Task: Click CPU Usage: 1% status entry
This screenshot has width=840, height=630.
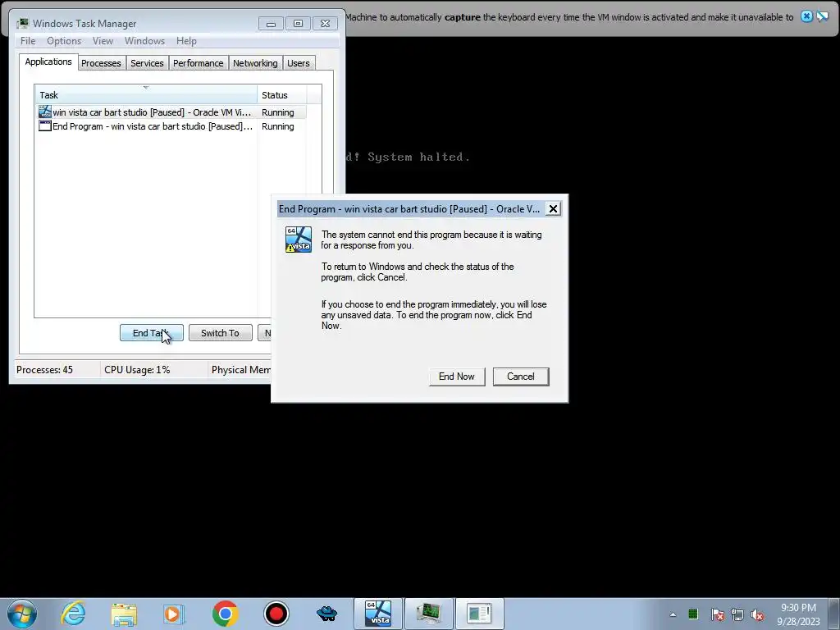Action: pos(137,370)
